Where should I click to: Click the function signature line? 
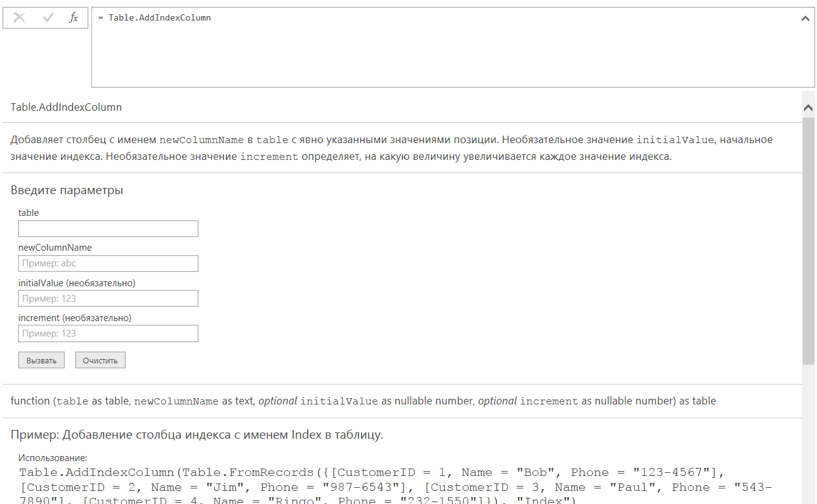[363, 401]
